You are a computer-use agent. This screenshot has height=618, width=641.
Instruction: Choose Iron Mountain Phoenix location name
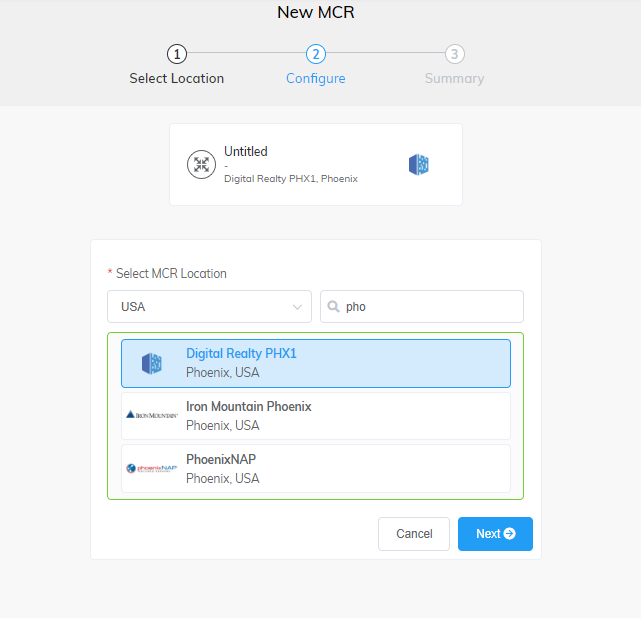(249, 407)
